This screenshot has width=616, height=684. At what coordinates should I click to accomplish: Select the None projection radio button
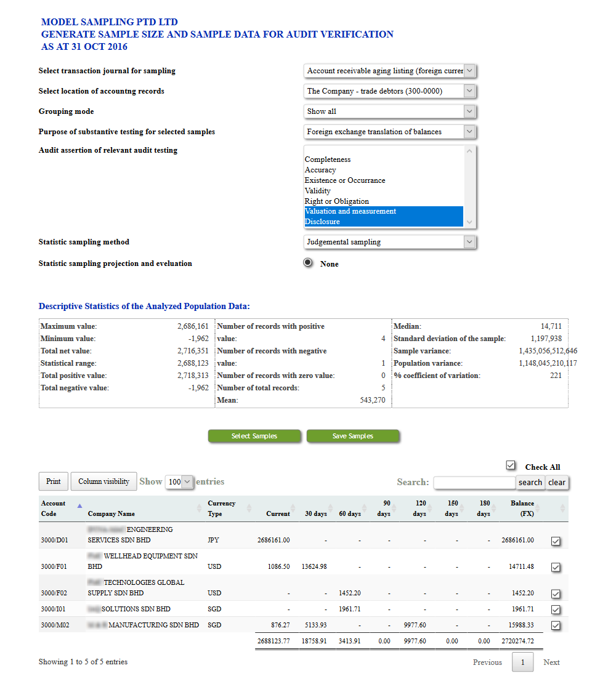(309, 263)
